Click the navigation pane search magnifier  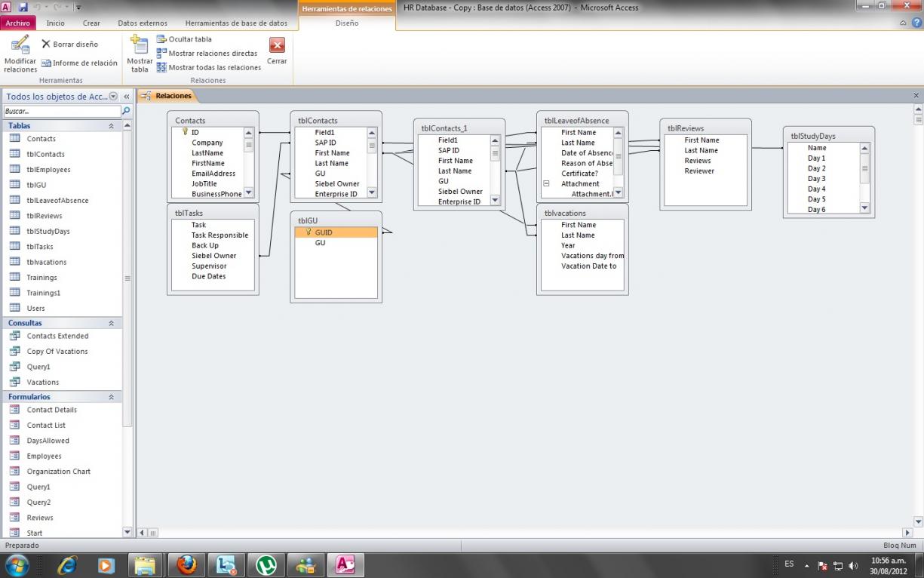126,111
